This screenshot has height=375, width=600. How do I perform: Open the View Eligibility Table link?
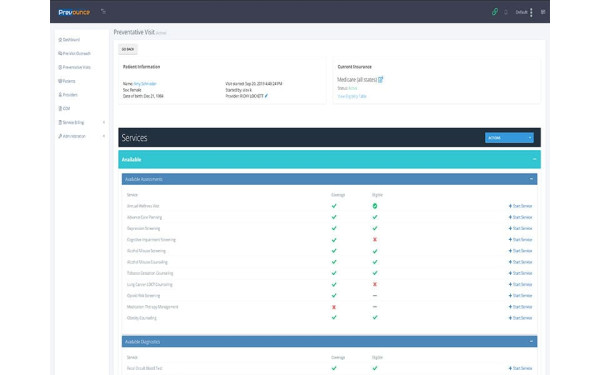click(352, 96)
